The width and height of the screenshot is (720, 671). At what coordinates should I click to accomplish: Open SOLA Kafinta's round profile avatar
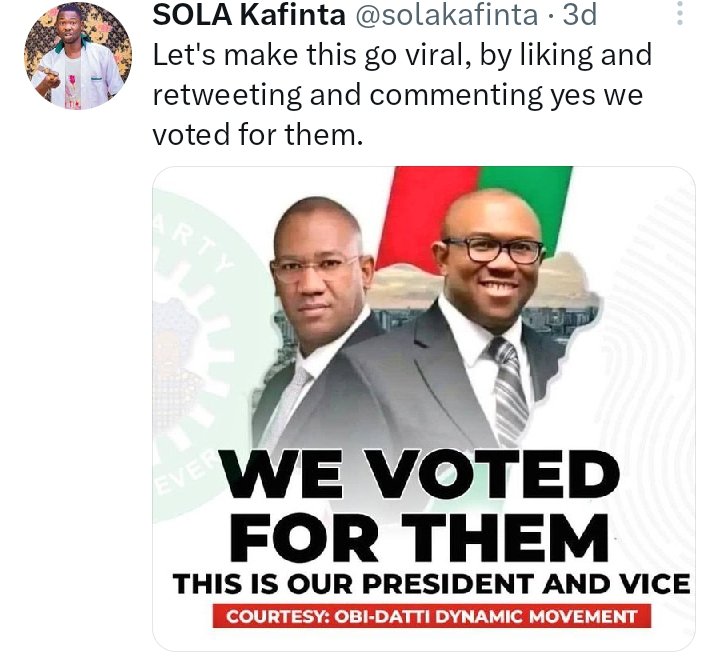pyautogui.click(x=78, y=55)
